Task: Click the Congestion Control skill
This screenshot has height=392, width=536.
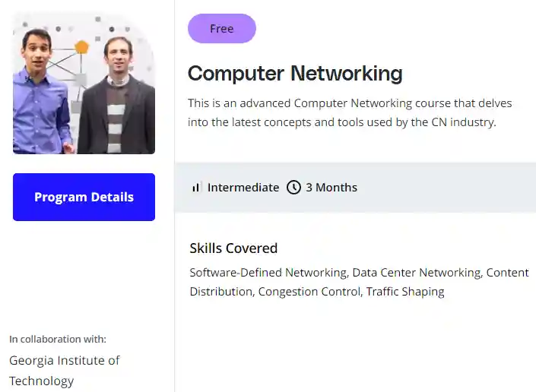Action: (x=309, y=292)
